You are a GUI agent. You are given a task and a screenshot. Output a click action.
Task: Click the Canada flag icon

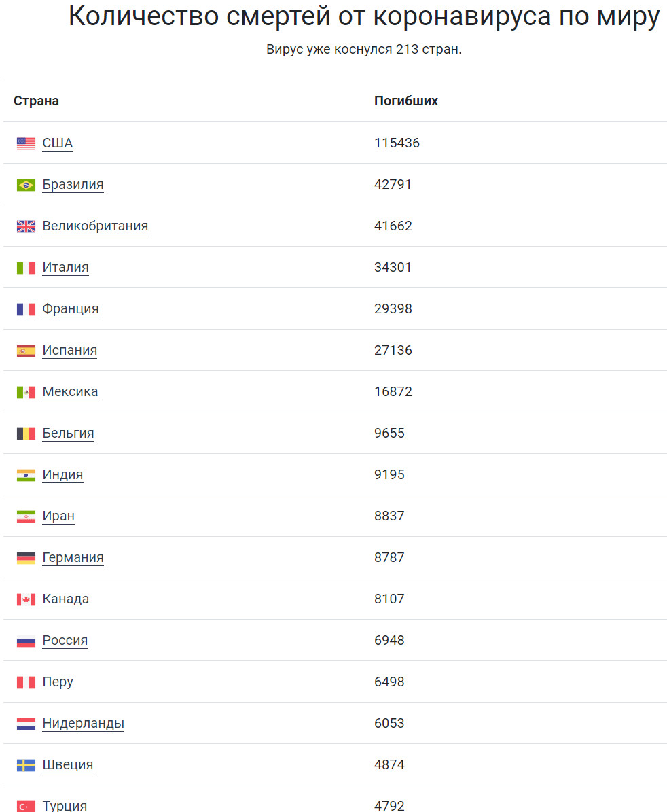pos(26,599)
